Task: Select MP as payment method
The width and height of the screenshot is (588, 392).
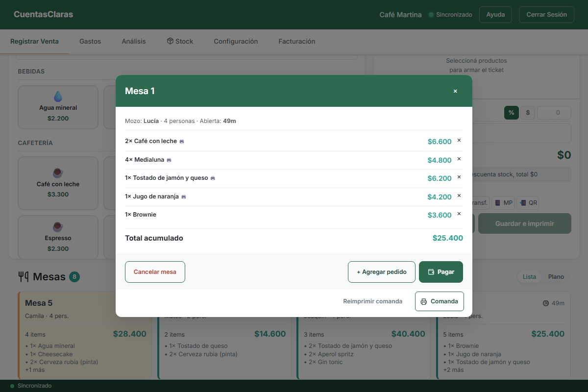Action: point(503,203)
